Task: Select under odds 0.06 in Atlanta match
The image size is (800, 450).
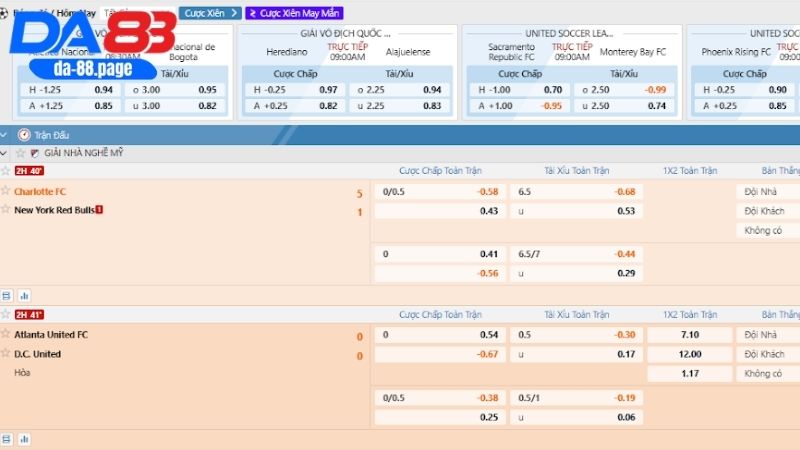Action: tap(577, 417)
